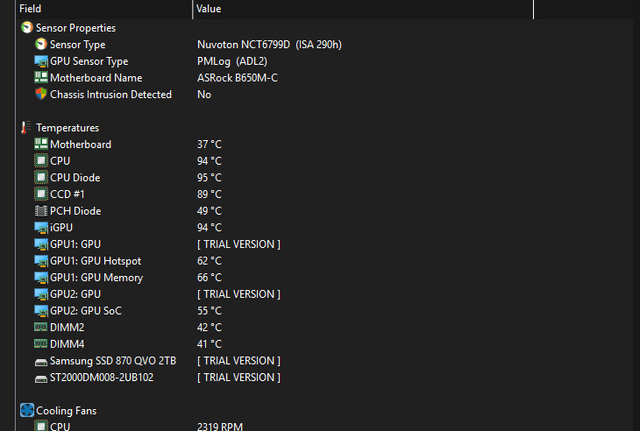Click the Samsung SSD 870 QVO drive icon
This screenshot has height=431, width=640.
pyautogui.click(x=41, y=362)
